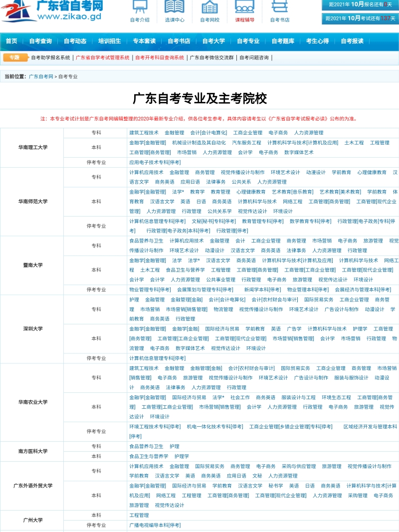
Task: Open the 课程辅导 icon
Action: (x=244, y=11)
